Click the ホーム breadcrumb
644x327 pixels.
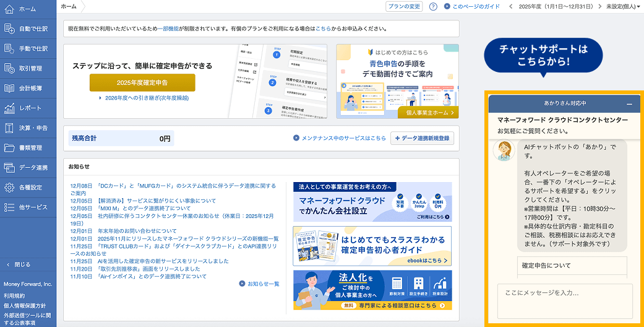click(68, 7)
